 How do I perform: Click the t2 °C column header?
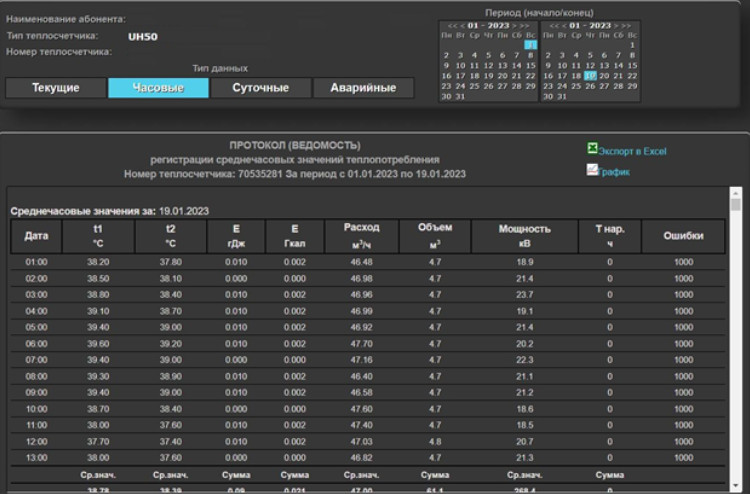pos(171,236)
